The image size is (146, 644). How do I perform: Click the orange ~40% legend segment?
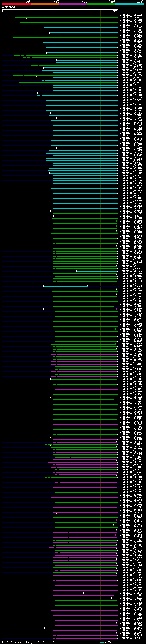(45, 4)
